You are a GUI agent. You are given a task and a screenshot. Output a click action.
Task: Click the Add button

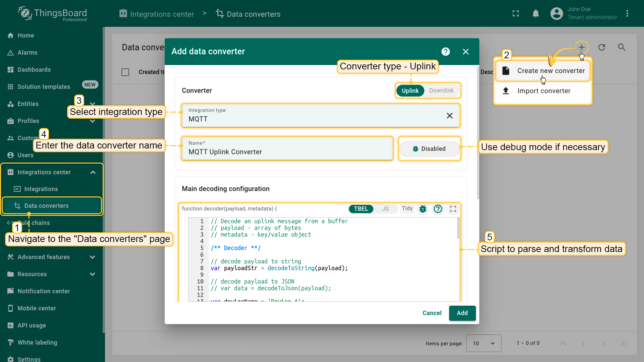[x=462, y=313]
